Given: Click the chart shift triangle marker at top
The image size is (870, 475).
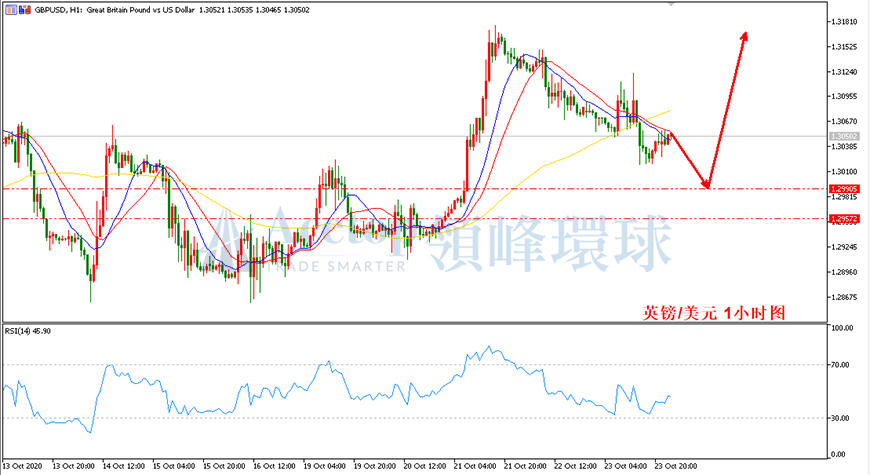Looking at the screenshot, I should point(672,4).
